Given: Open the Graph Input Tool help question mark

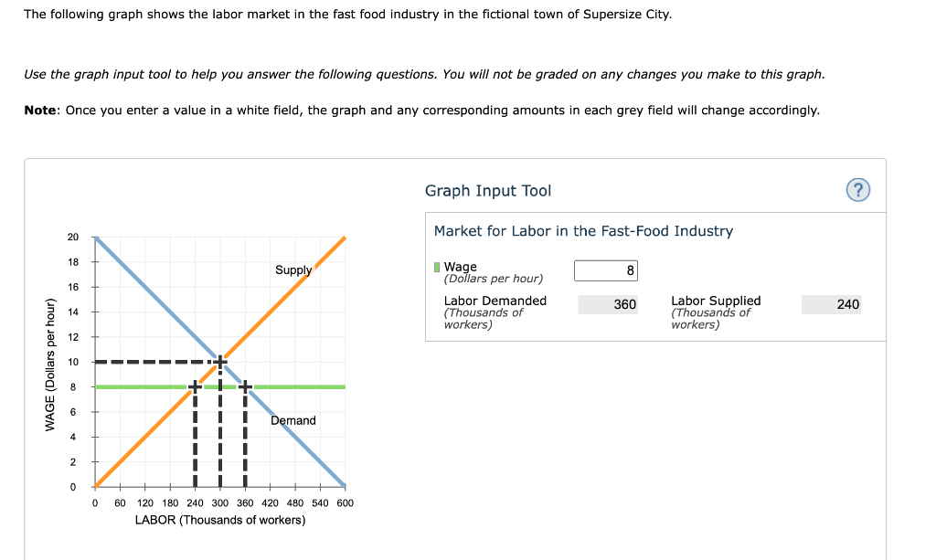Looking at the screenshot, I should coord(856,189).
